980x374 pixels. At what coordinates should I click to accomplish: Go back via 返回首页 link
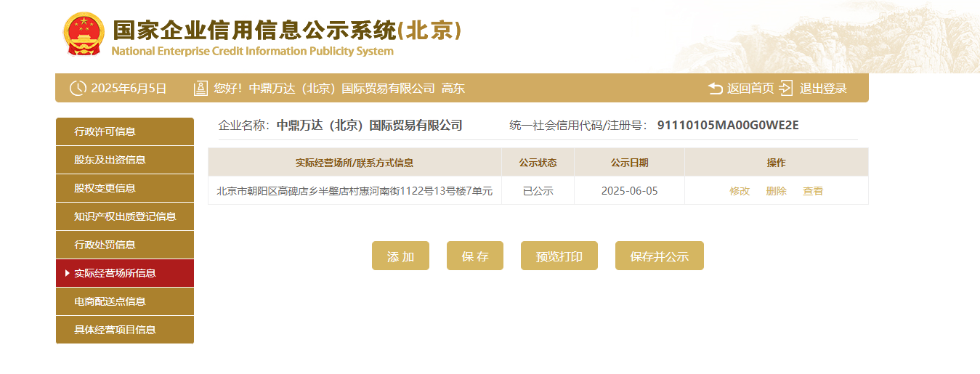pos(750,89)
